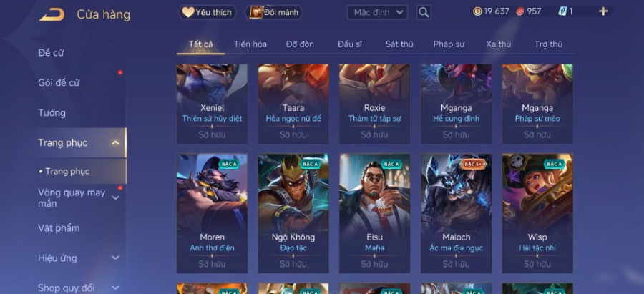Open Ngộ Không Đạo tặc skin card
644x294 pixels.
293,213
